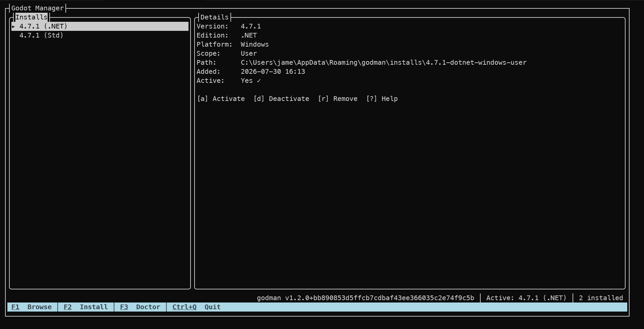The height and width of the screenshot is (329, 644).
Task: Click the Version value 4.7.1 in Details
Action: click(251, 26)
